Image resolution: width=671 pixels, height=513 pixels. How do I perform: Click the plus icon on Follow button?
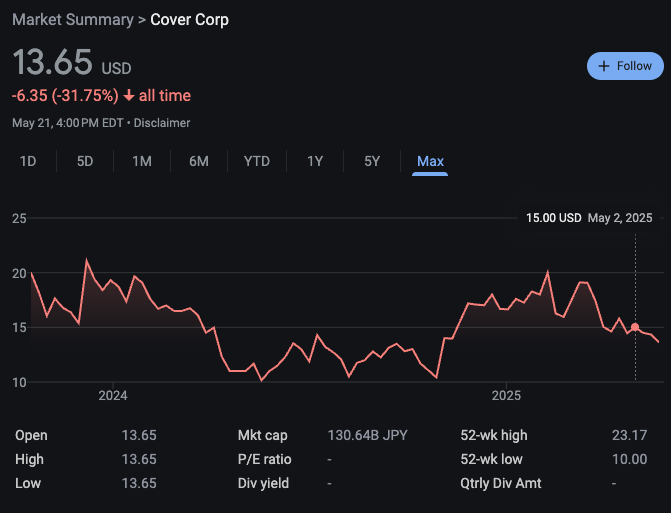coord(603,66)
